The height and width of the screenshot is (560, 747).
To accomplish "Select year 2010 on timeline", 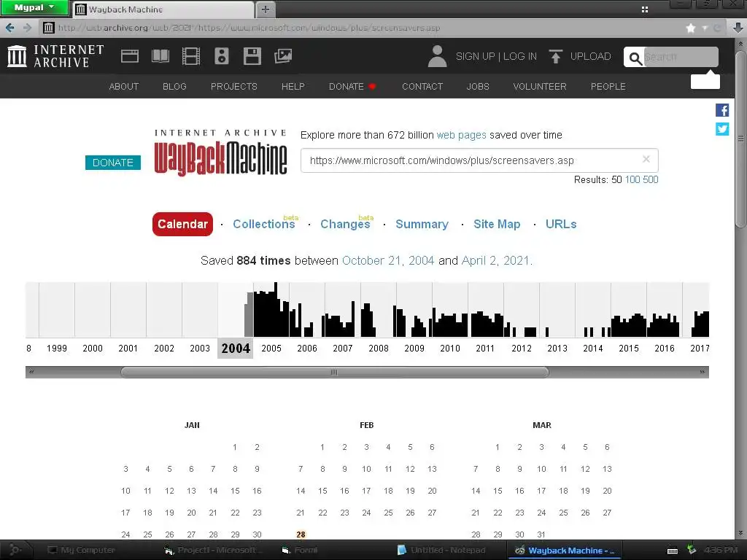I will pos(449,348).
